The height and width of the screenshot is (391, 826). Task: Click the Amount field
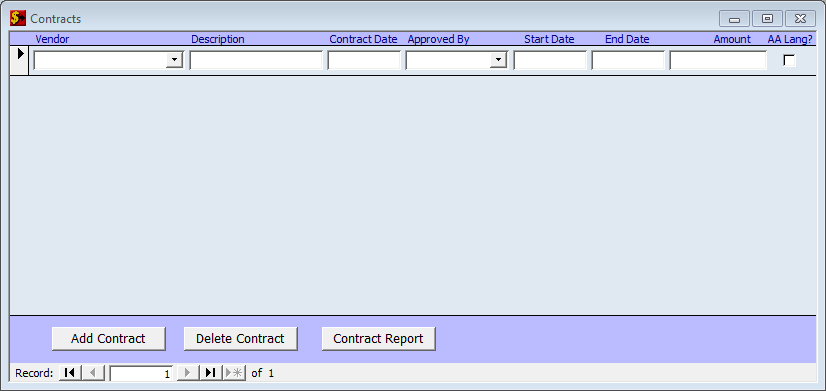coord(718,60)
